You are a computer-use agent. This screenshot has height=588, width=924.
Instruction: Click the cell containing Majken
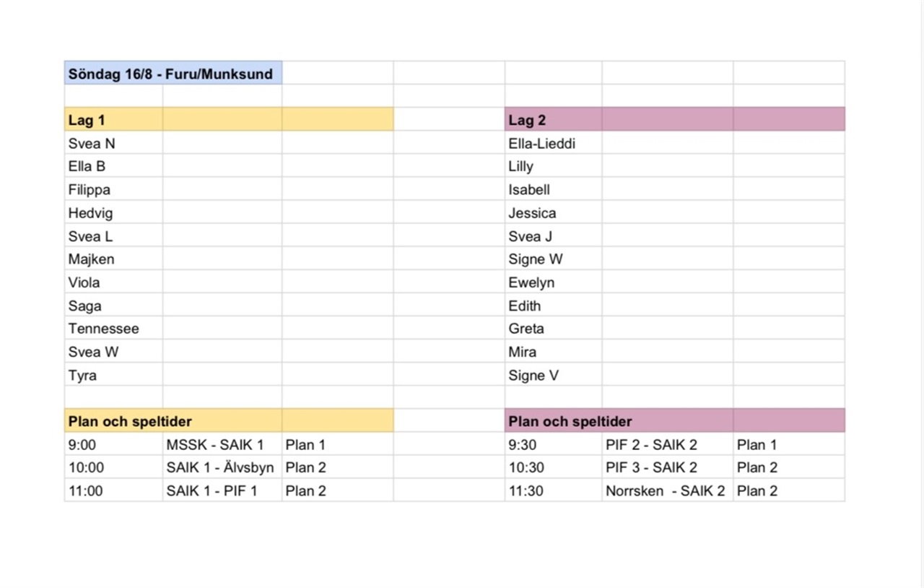tap(114, 259)
